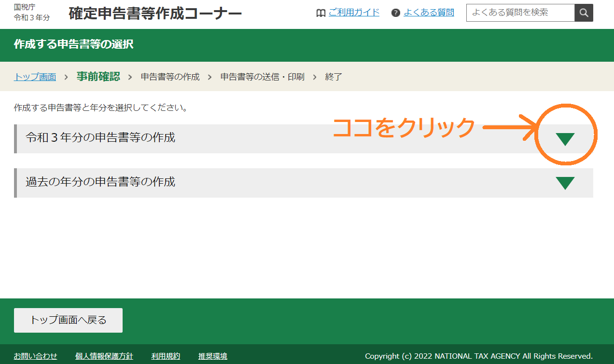Viewport: 614px width, 364px height.
Task: Focus the よくある質問を検索 search field
Action: [520, 13]
